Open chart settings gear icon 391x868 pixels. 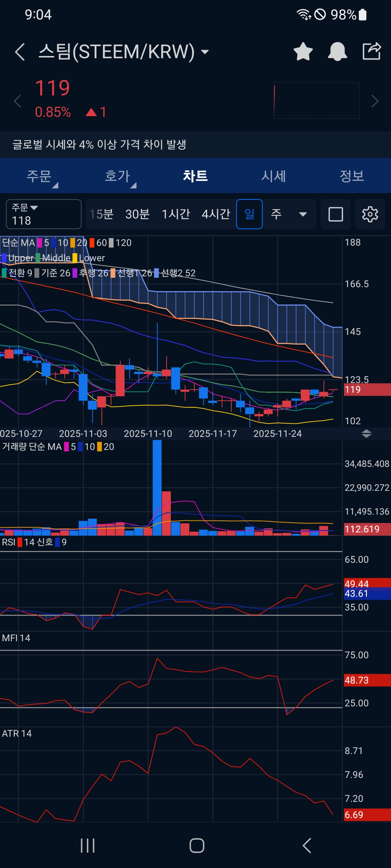click(x=370, y=214)
